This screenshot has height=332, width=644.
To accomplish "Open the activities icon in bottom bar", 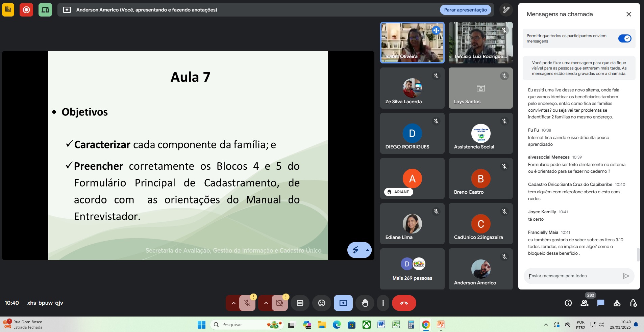I will (617, 303).
